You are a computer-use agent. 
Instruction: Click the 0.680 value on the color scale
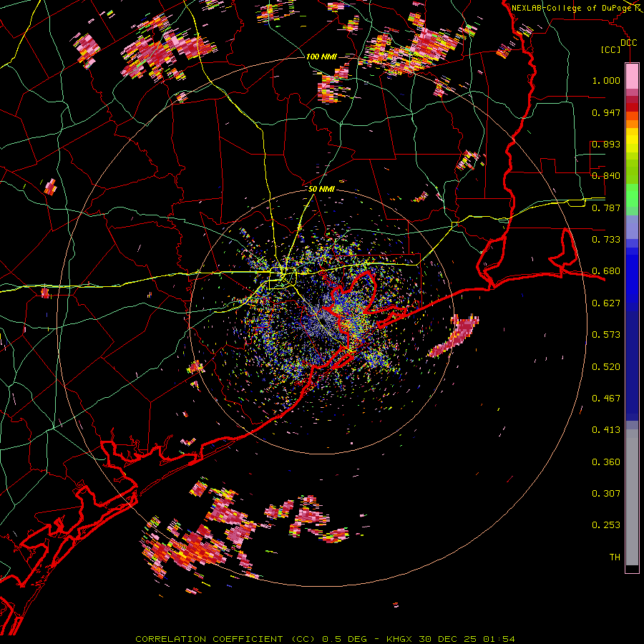pyautogui.click(x=606, y=271)
